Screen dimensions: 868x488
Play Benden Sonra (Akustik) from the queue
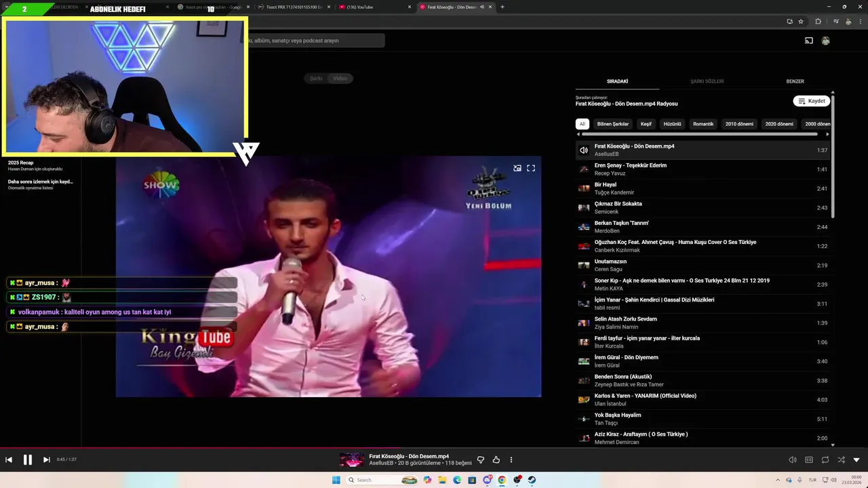click(x=702, y=380)
